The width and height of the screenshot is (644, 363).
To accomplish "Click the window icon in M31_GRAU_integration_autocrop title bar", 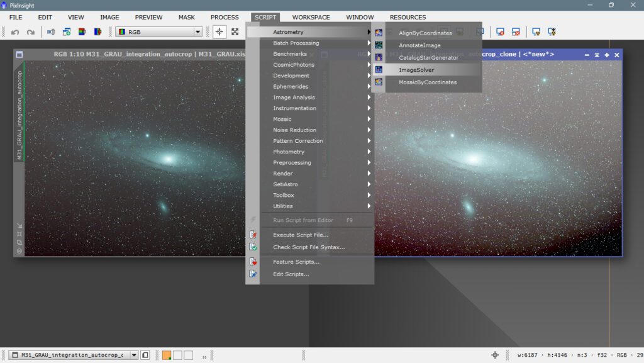I will pos(19,54).
